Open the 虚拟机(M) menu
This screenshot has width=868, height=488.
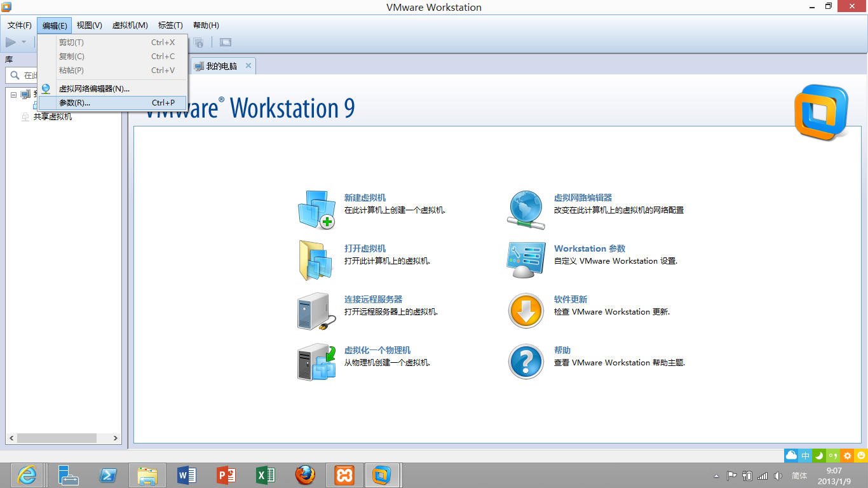coord(130,25)
